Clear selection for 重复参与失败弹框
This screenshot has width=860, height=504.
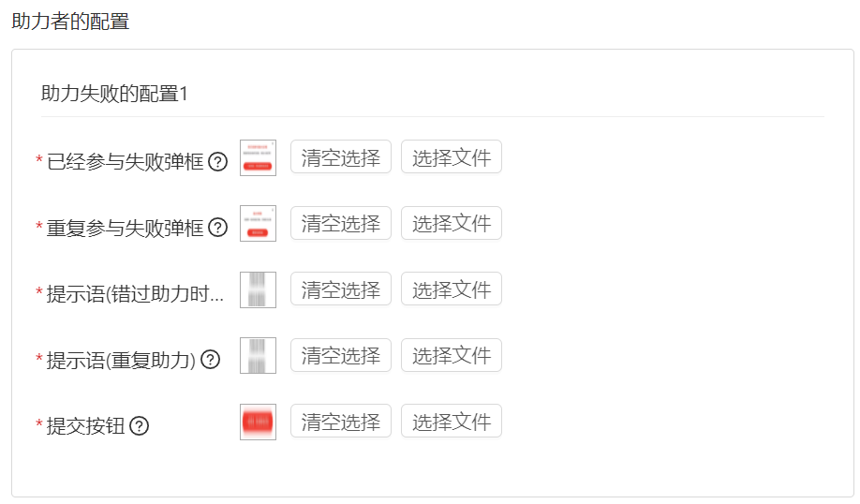click(x=340, y=223)
